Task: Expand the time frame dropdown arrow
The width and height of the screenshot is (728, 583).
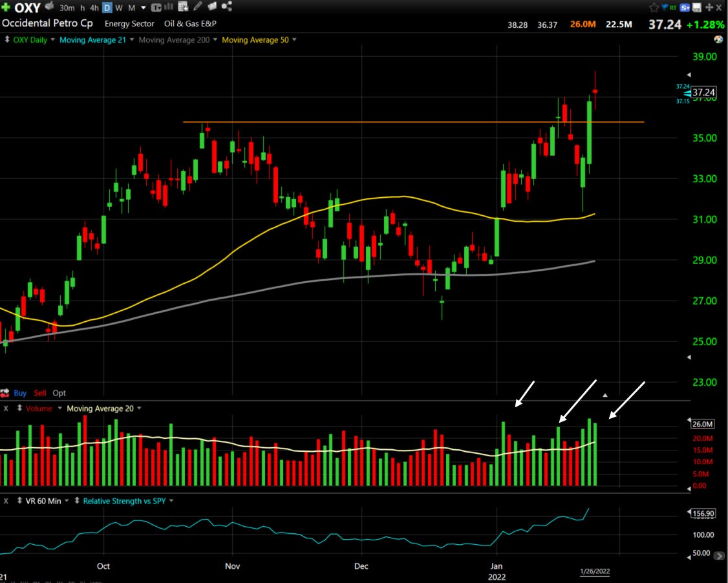Action: (144, 8)
